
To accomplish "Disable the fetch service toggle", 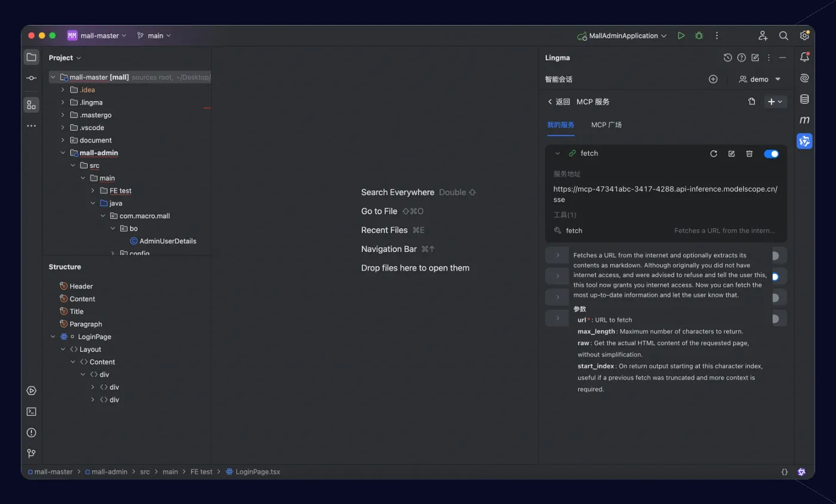I will pyautogui.click(x=772, y=153).
